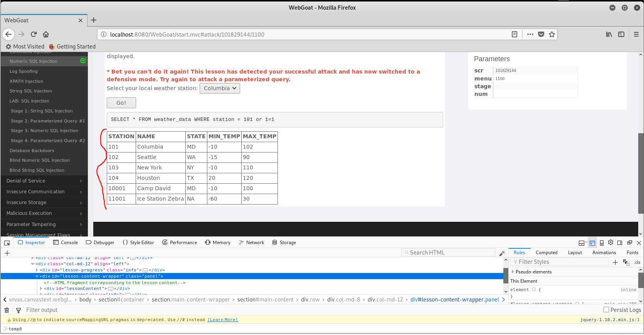
Task: Click the Filter Styles field
Action: pyautogui.click(x=559, y=262)
